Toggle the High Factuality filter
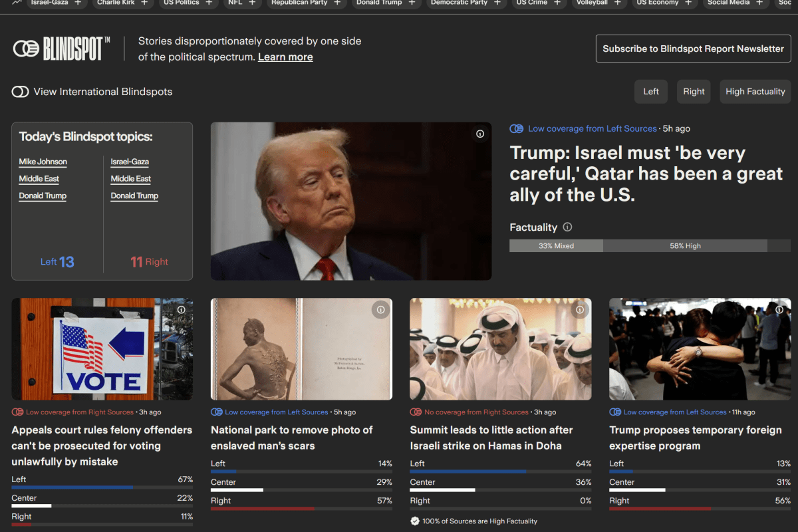 click(x=755, y=92)
